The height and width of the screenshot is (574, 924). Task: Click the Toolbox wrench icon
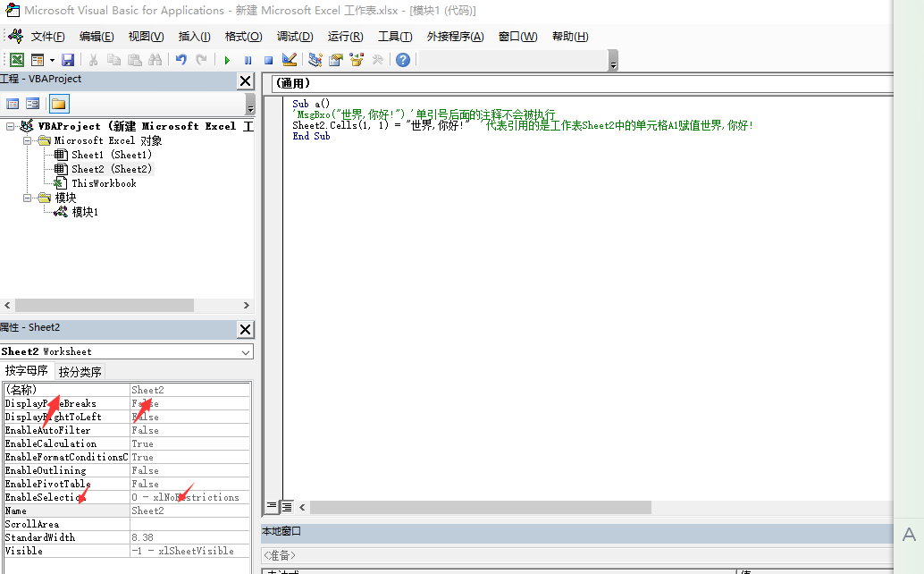click(x=377, y=60)
